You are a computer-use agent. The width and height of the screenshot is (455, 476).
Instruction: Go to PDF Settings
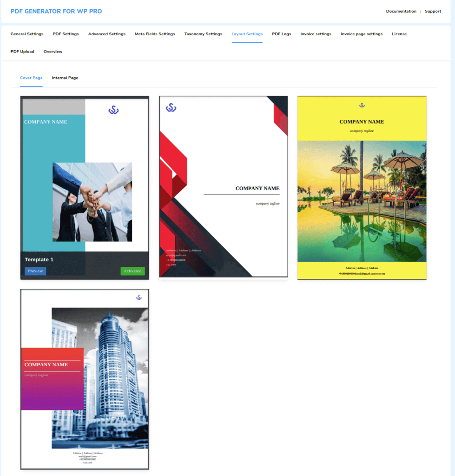66,34
